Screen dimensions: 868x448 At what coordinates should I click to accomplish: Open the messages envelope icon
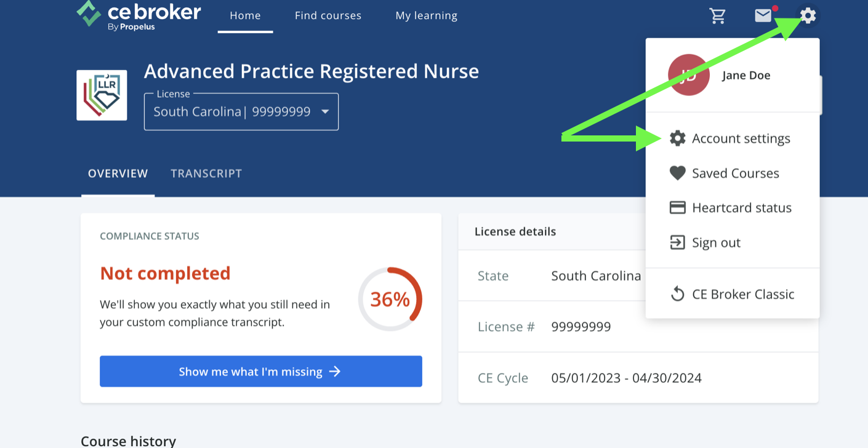[x=763, y=16]
